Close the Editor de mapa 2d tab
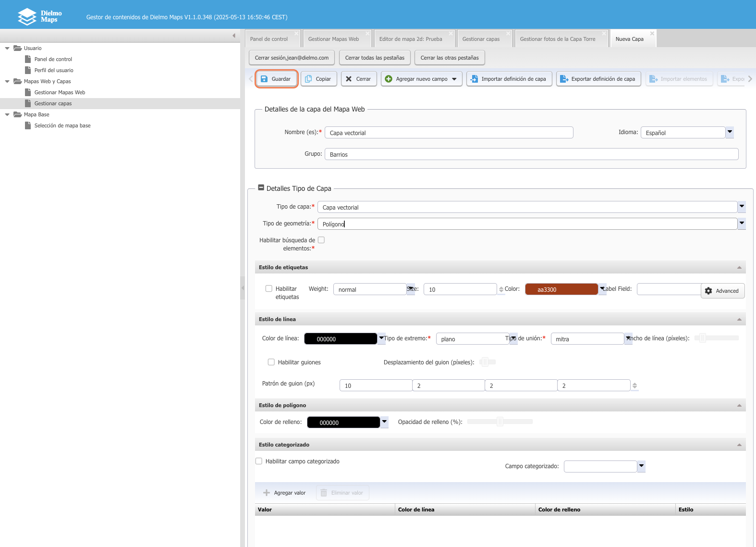Screen dimensions: 756x547 [x=451, y=33]
